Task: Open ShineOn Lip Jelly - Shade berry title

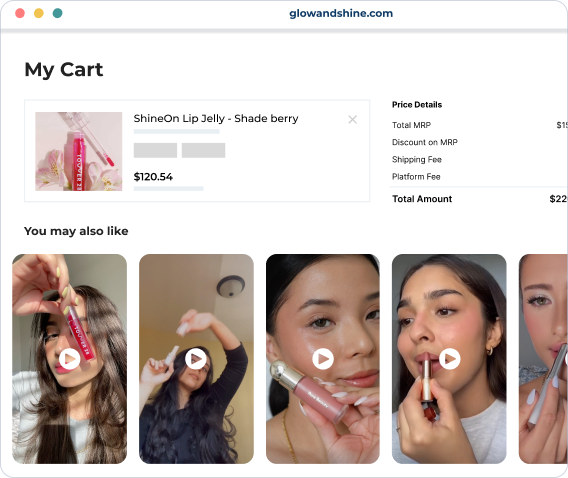Action: (216, 118)
